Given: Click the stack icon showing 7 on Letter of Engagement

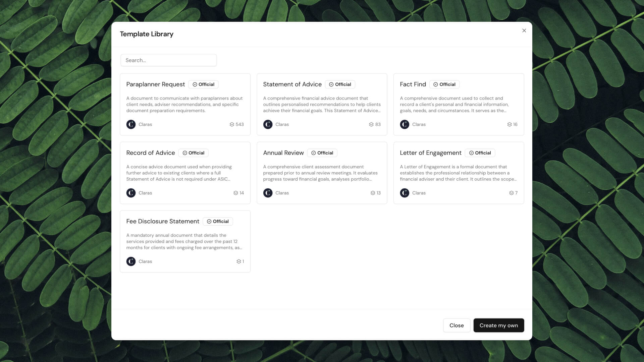Looking at the screenshot, I should 512,193.
